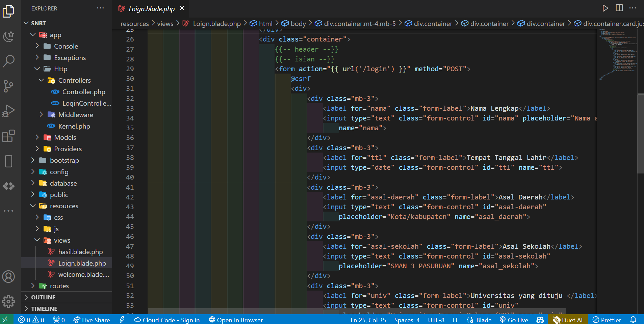Expand the TIMELINE section
The width and height of the screenshot is (644, 324).
pos(67,309)
